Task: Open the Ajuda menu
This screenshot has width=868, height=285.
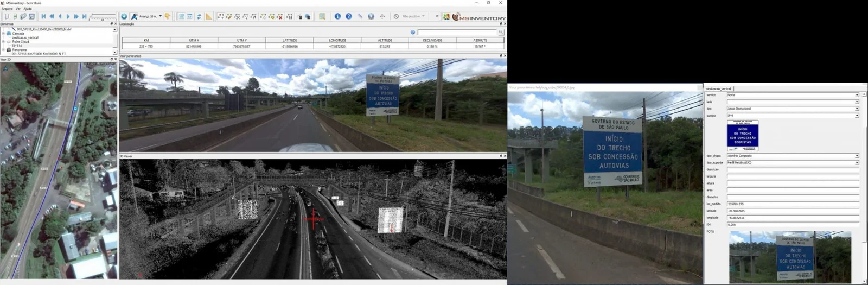Action: [x=27, y=9]
